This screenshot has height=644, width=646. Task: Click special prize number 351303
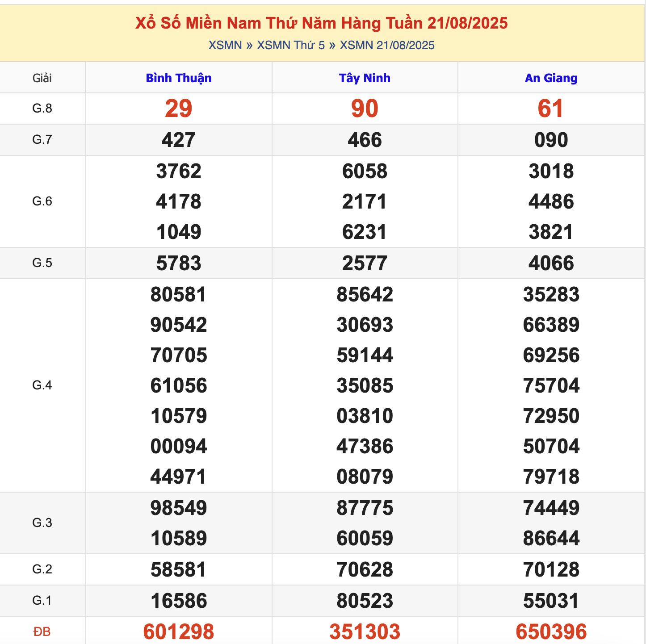click(x=365, y=632)
